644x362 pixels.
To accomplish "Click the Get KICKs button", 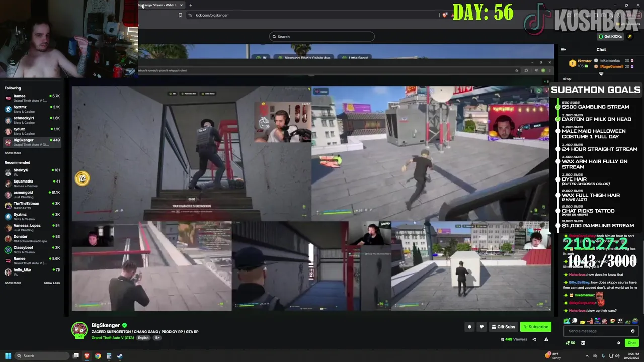I will point(610,36).
